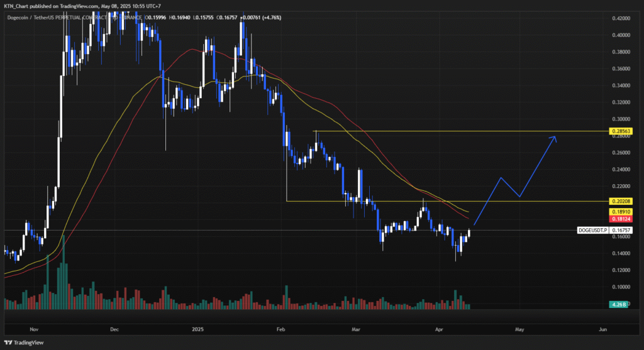Screen dimensions: 644x350
Task: Click the 0.38000 price axis label
Action: pos(621,52)
